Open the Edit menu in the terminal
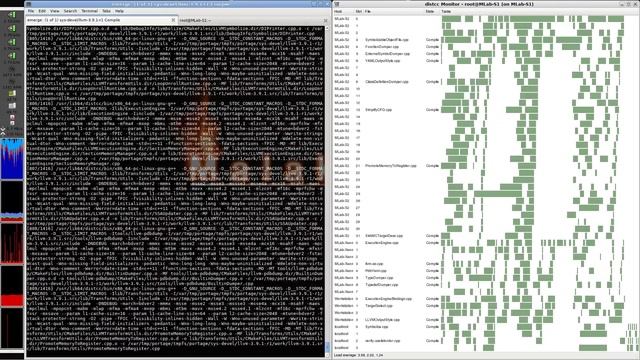 pyautogui.click(x=42, y=11)
